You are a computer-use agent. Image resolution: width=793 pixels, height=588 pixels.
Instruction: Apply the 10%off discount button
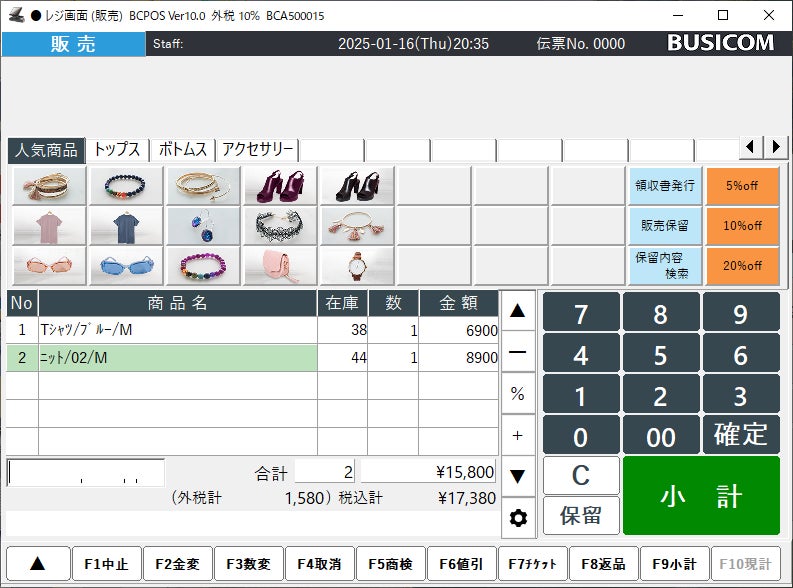click(742, 225)
